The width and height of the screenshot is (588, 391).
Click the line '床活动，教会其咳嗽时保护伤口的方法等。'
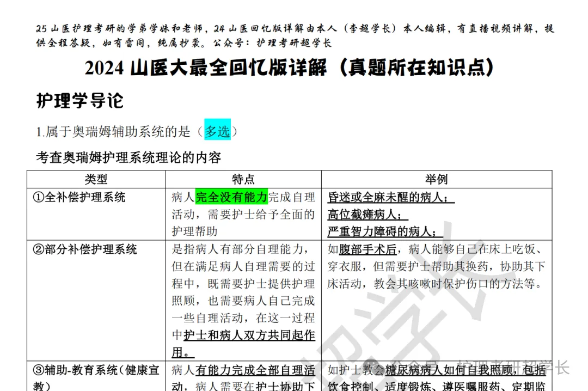pos(435,284)
